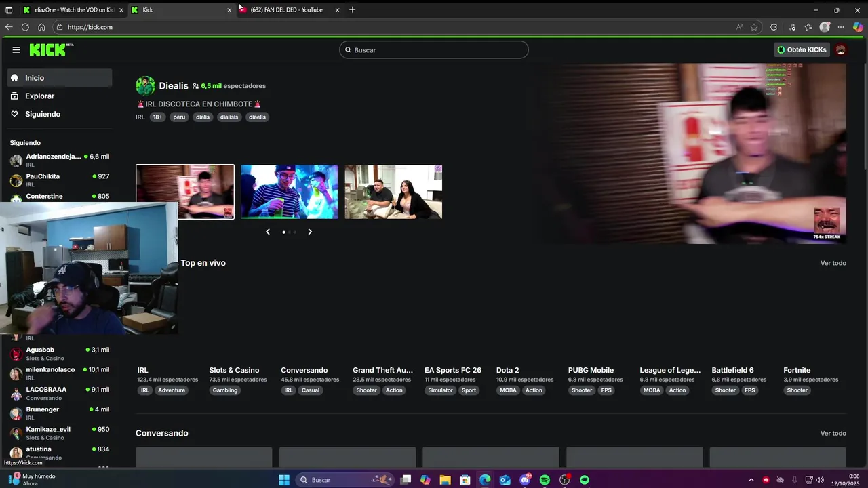This screenshot has width=868, height=488.
Task: Select the couple on couch stream thumbnail
Action: [393, 192]
